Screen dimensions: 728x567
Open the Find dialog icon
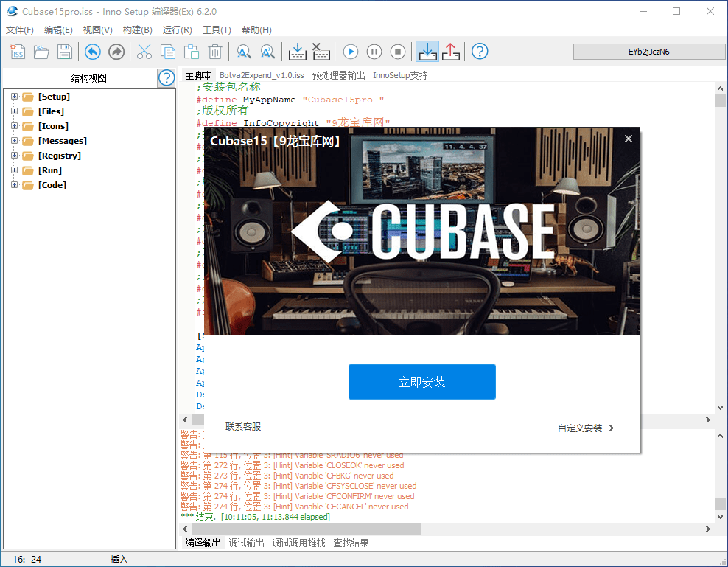click(243, 52)
